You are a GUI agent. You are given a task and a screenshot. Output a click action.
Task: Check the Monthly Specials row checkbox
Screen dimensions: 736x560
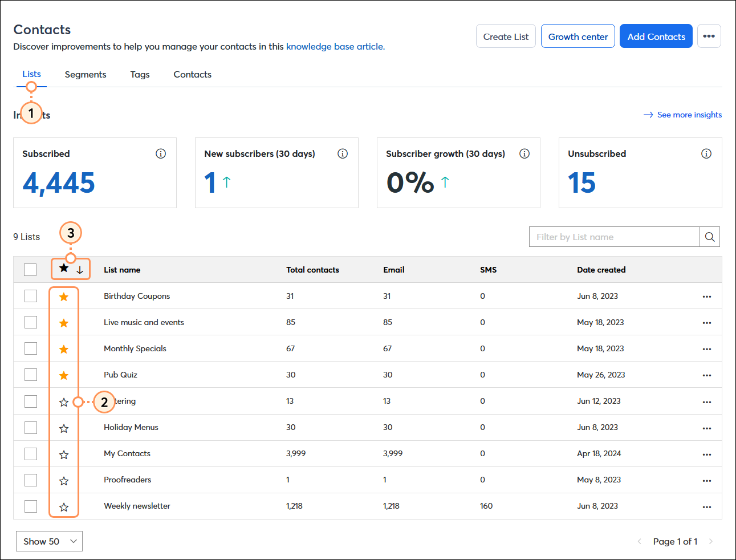tap(31, 348)
